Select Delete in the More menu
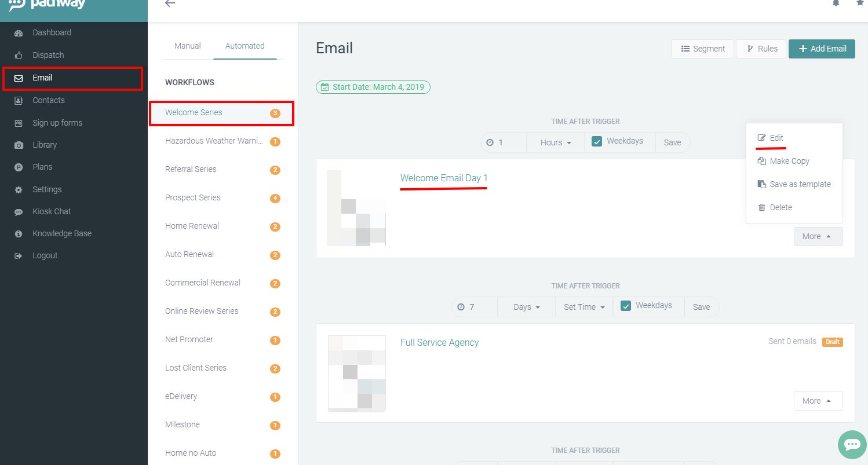This screenshot has height=465, width=868. [x=781, y=207]
